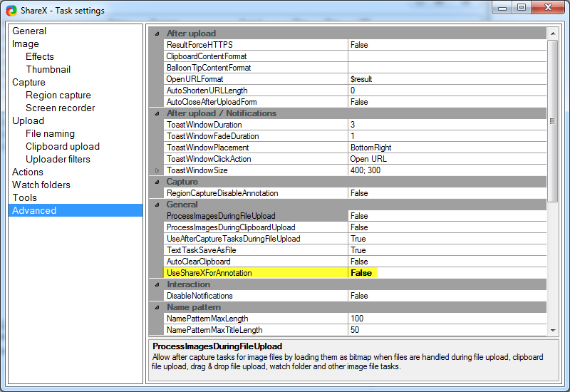Click OpenURLFormat value $result
570x392 pixels.
pos(447,79)
